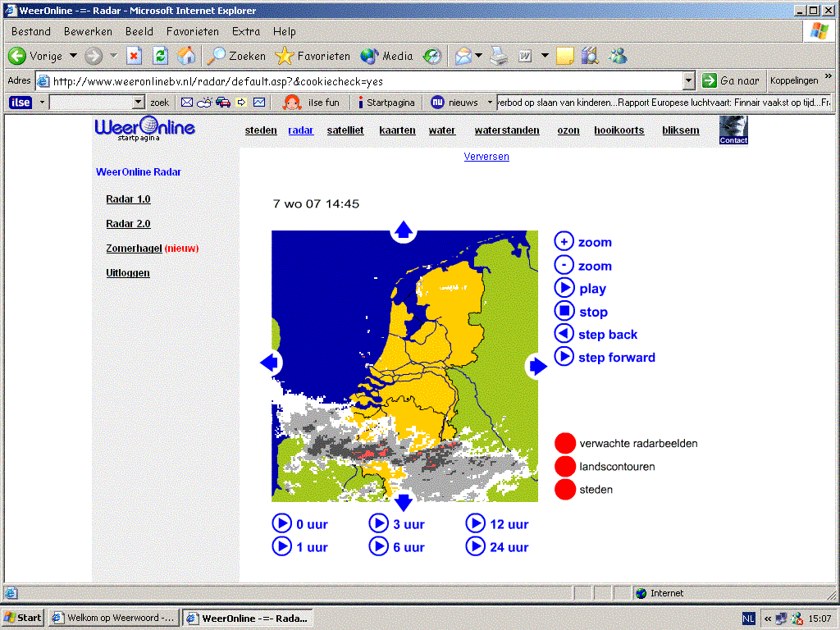840x630 pixels.
Task: Start radar animation with play icon
Action: [564, 288]
